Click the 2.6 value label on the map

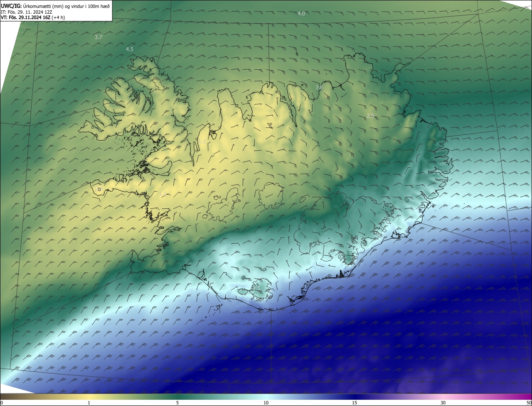pyautogui.click(x=371, y=115)
